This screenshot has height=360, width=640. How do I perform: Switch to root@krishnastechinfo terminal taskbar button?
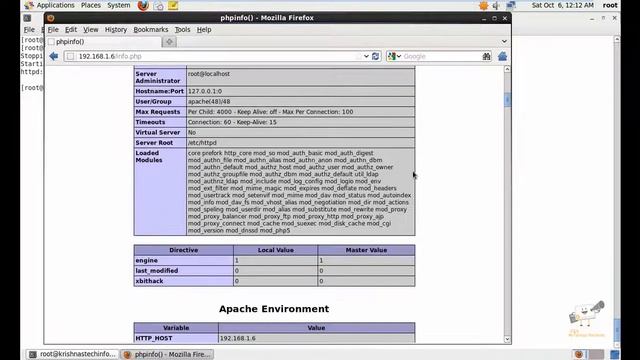click(x=73, y=354)
